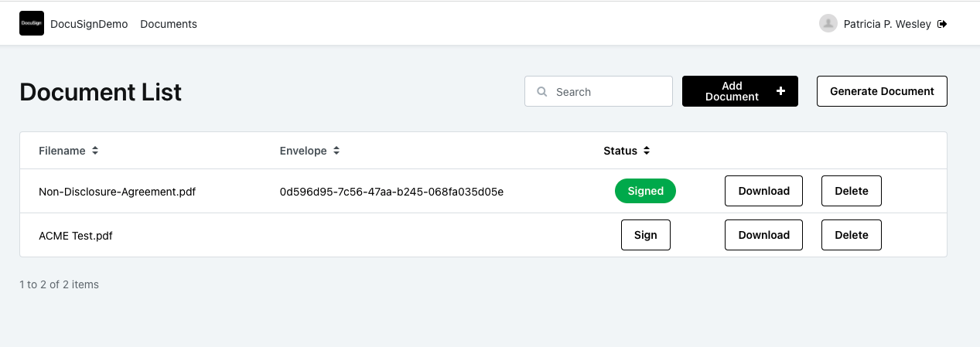The image size is (980, 347).
Task: Open the Documents nav item
Action: coord(169,24)
